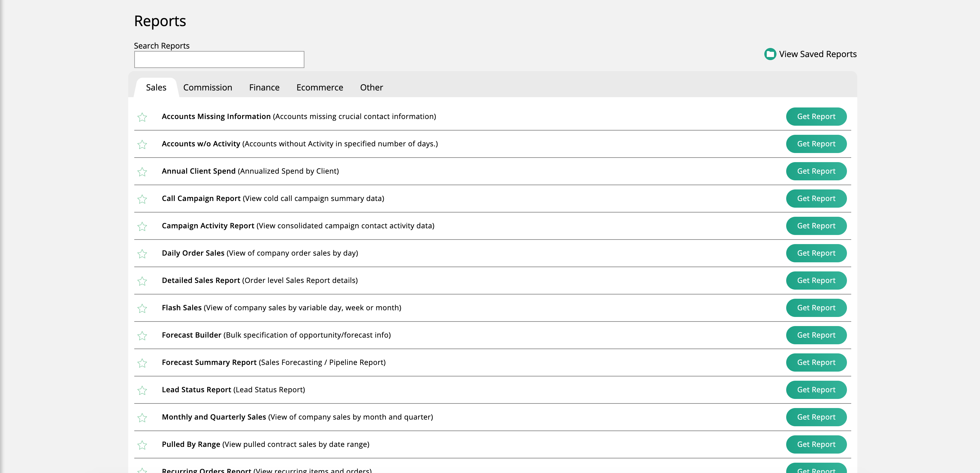Click the saved reports folder icon
Image resolution: width=980 pixels, height=473 pixels.
point(770,54)
